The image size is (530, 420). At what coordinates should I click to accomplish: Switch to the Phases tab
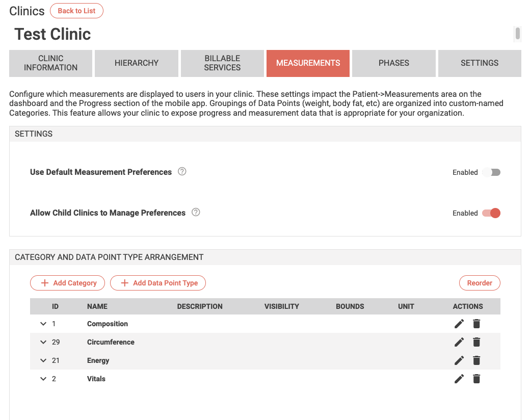(394, 63)
